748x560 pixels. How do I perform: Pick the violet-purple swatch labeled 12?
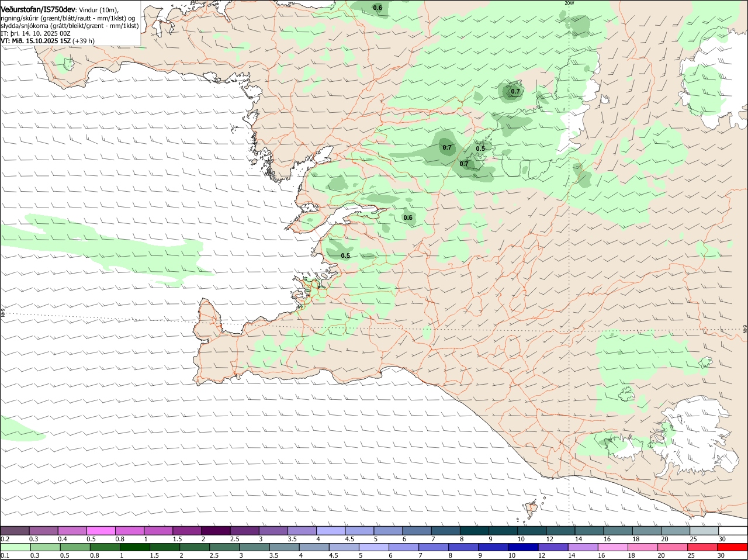point(553,547)
